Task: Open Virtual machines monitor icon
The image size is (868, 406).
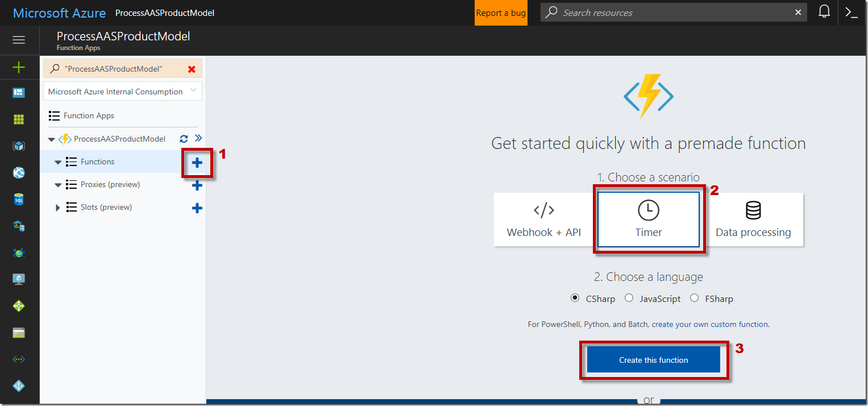Action: tap(19, 279)
